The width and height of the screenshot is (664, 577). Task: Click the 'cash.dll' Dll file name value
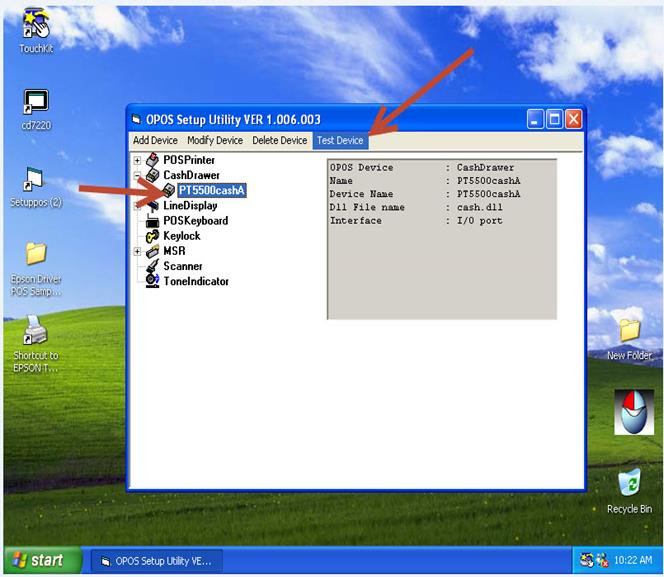[480, 207]
